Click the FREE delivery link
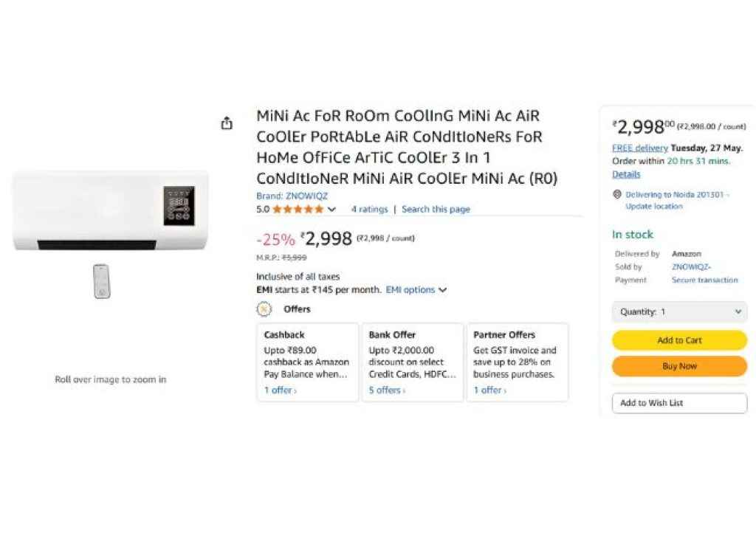Viewport: 756px width, 558px height. pyautogui.click(x=639, y=148)
